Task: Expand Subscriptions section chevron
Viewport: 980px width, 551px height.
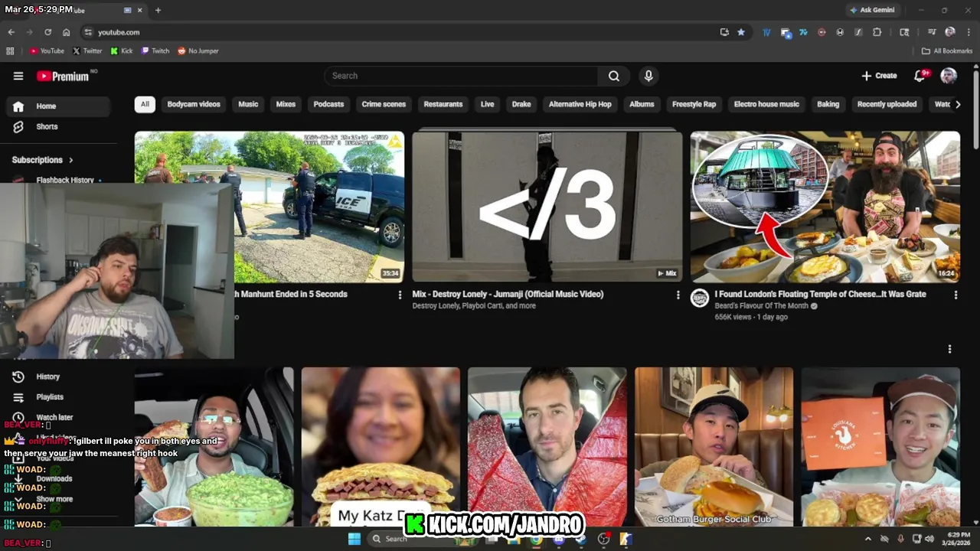Action: [71, 160]
